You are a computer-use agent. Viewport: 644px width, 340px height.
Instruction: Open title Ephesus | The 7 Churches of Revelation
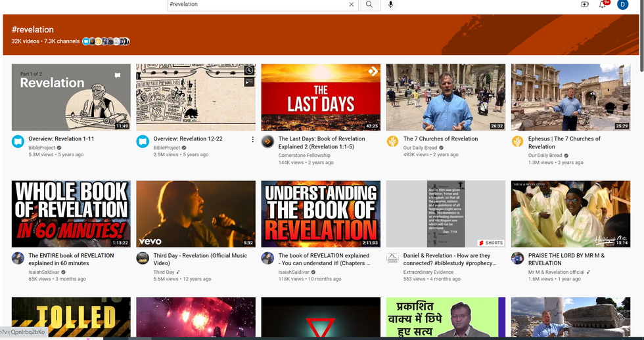pyautogui.click(x=564, y=142)
